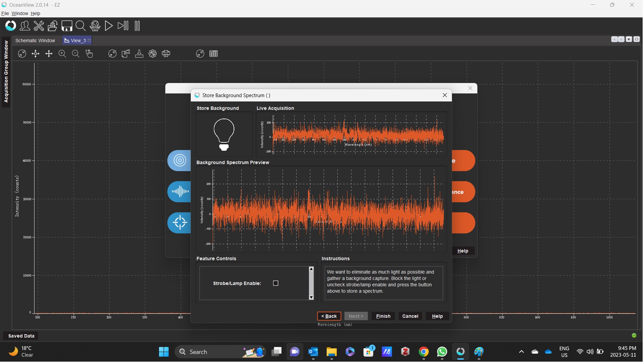This screenshot has width=644, height=363.
Task: Toggle the Strobe/Lamp Enable checkbox
Action: click(276, 284)
